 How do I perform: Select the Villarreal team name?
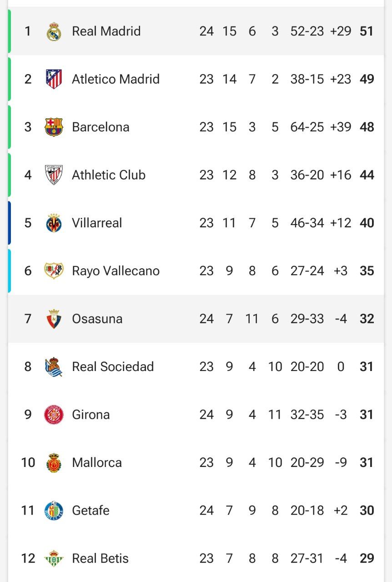tap(97, 223)
